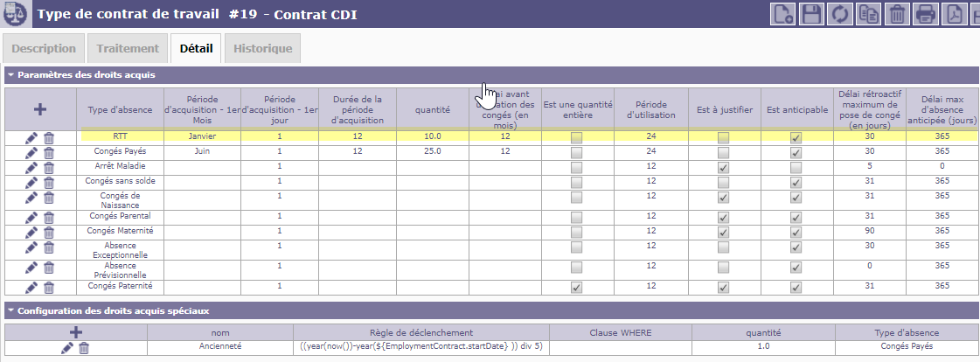The width and height of the screenshot is (980, 362).
Task: Toggle 'Est à justifier' for Congés Maternité
Action: coord(724,233)
